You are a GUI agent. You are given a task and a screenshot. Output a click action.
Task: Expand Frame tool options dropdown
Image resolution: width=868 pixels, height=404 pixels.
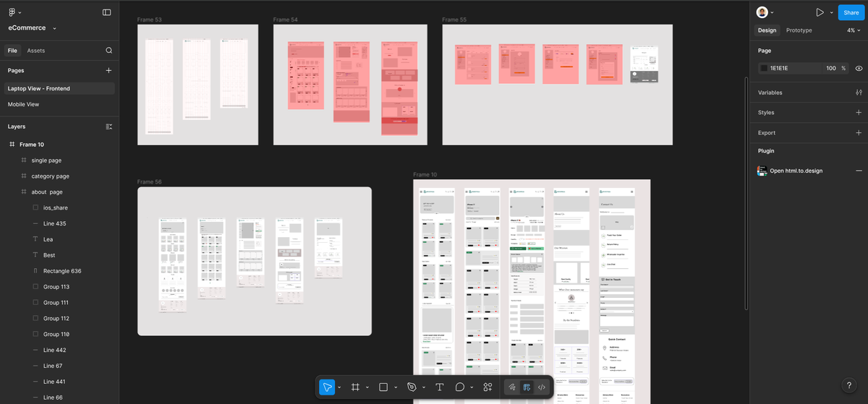(x=367, y=387)
